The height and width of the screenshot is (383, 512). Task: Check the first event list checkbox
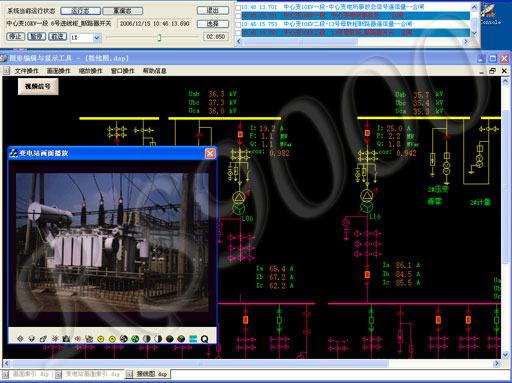pos(238,7)
